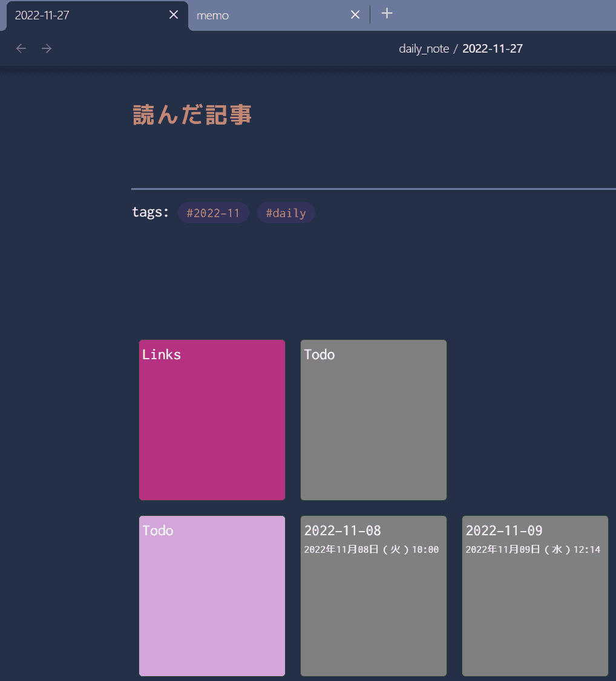Navigate back with the left arrow

point(21,48)
